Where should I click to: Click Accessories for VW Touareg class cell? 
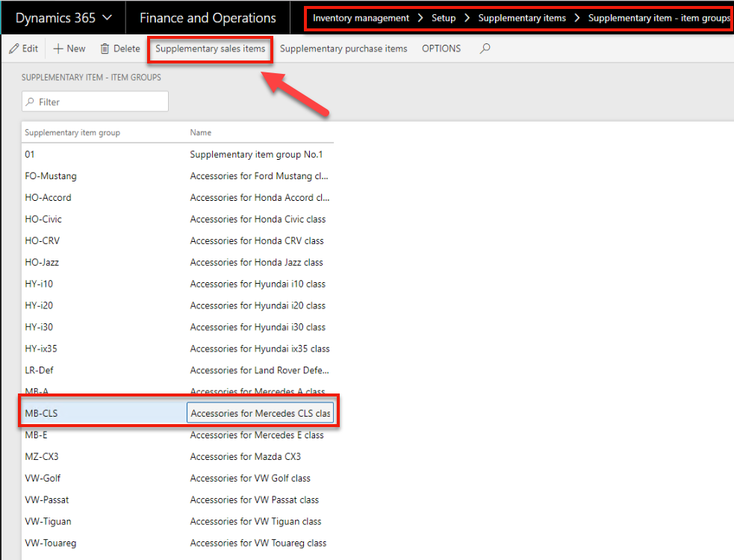[258, 543]
